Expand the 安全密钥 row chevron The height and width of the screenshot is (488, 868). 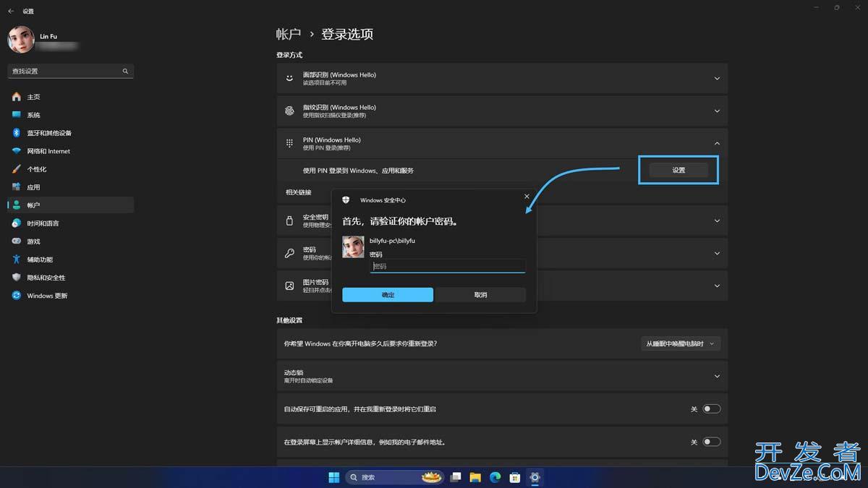pos(717,221)
